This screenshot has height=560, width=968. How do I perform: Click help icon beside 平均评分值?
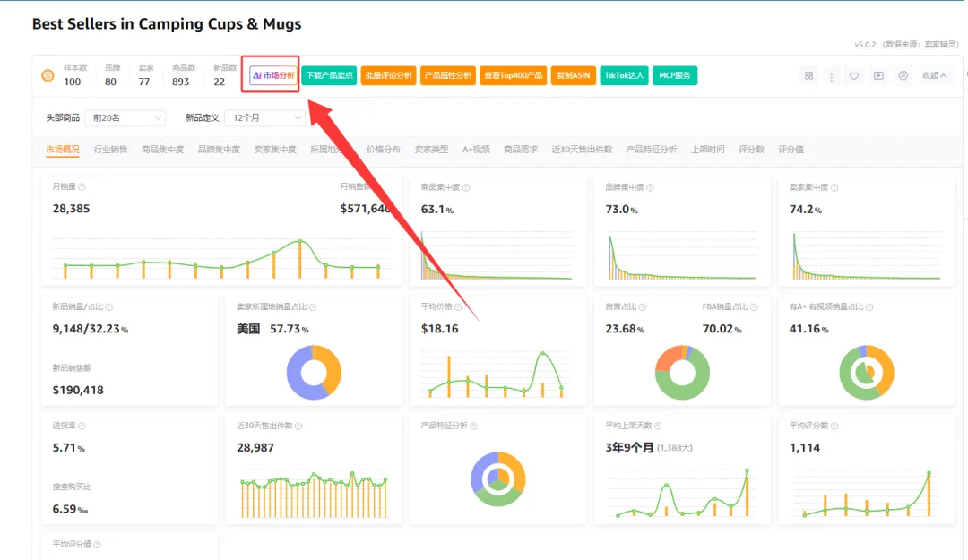click(98, 545)
